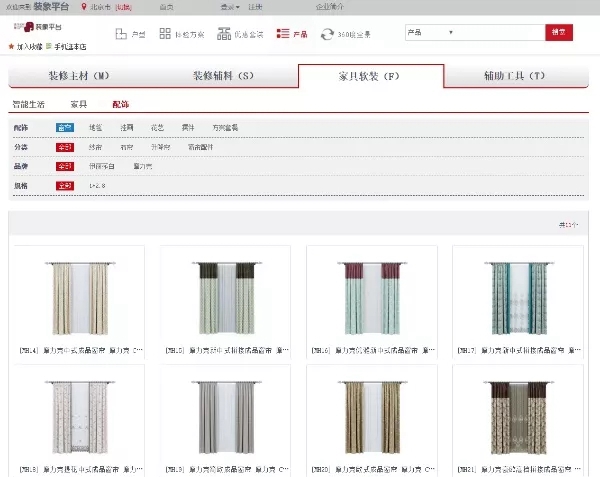Select the 智能生活 sub-tab
The height and width of the screenshot is (477, 600).
(x=29, y=104)
